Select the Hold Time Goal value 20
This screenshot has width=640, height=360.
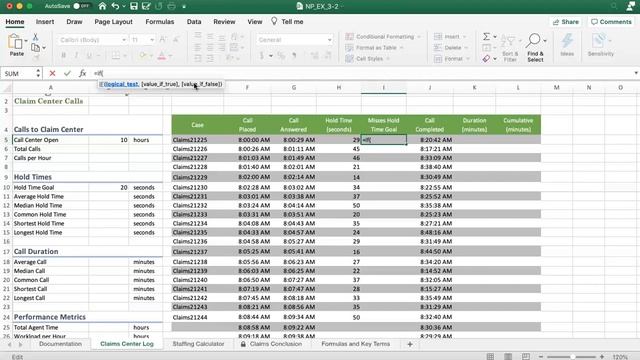[109, 187]
